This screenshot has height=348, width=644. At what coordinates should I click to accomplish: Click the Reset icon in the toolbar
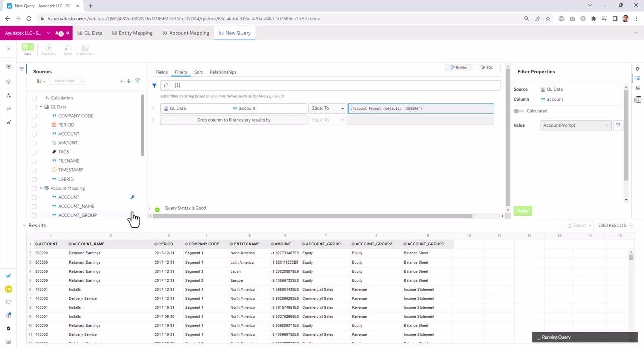pos(68,48)
